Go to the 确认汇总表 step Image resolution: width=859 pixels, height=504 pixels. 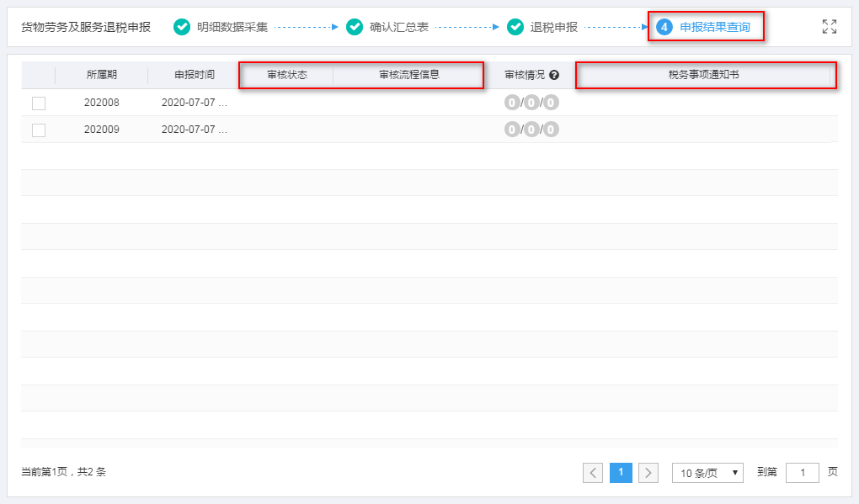[x=399, y=27]
